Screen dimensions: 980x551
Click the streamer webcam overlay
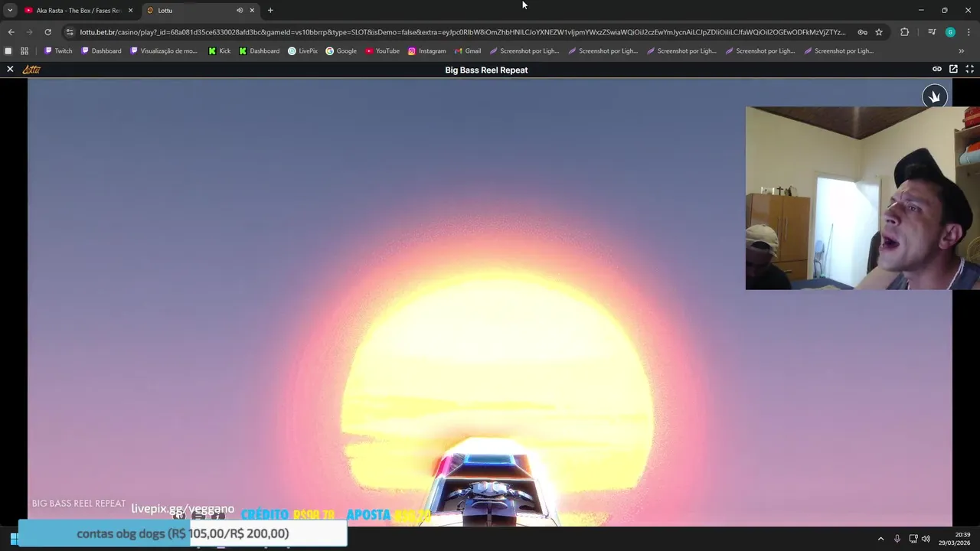[x=862, y=198]
